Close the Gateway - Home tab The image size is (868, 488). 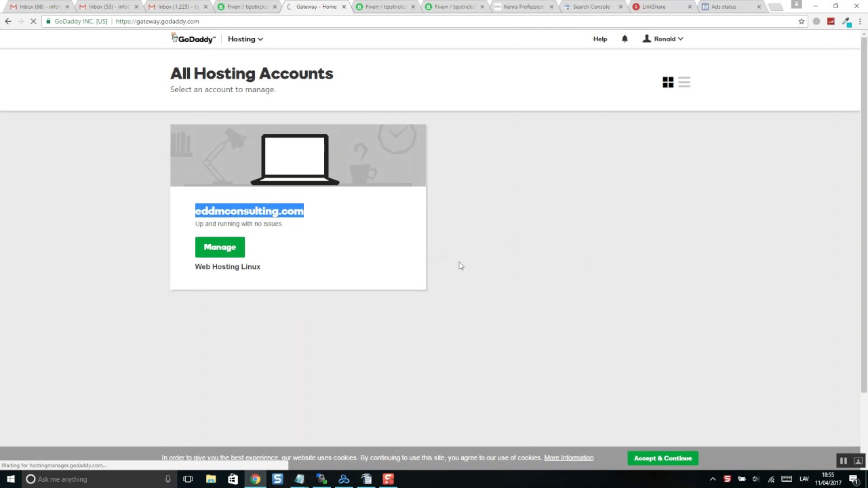coord(343,7)
